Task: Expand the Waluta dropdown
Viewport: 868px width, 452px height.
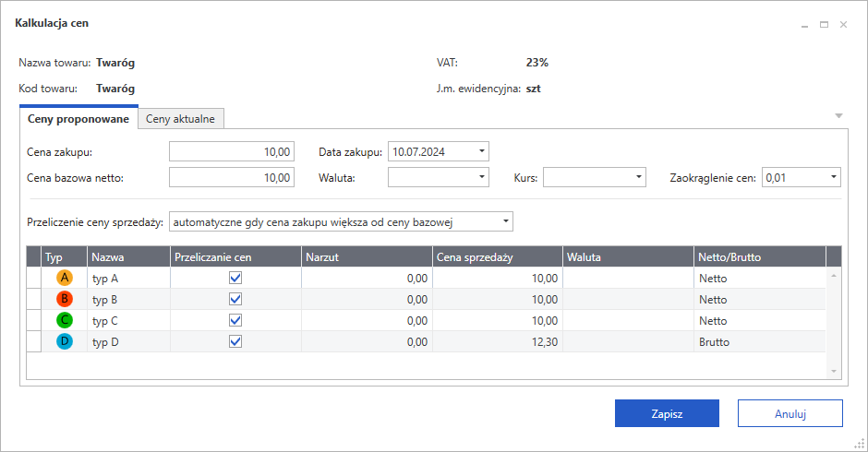Action: point(482,177)
